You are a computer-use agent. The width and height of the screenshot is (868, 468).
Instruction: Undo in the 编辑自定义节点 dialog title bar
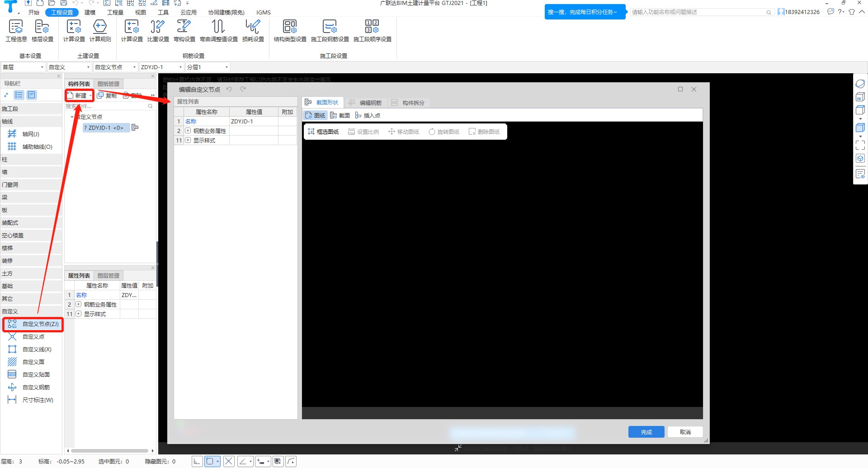tap(229, 89)
